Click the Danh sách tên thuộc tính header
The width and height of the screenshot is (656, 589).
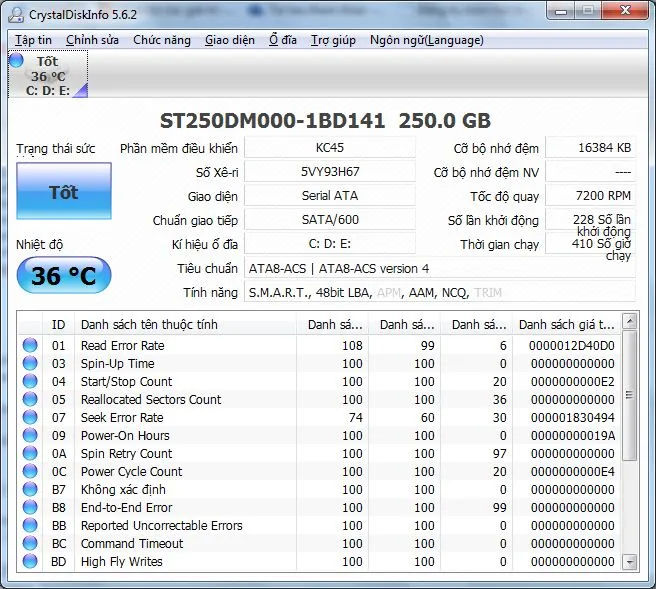tap(185, 325)
